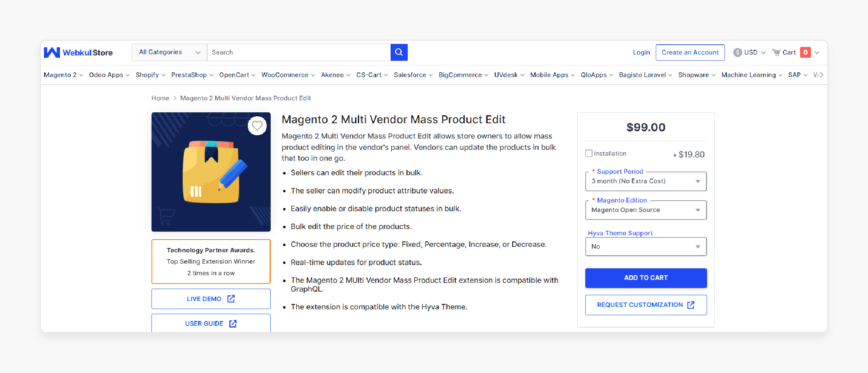The width and height of the screenshot is (868, 373).
Task: Open the Akeneo menu
Action: point(336,75)
